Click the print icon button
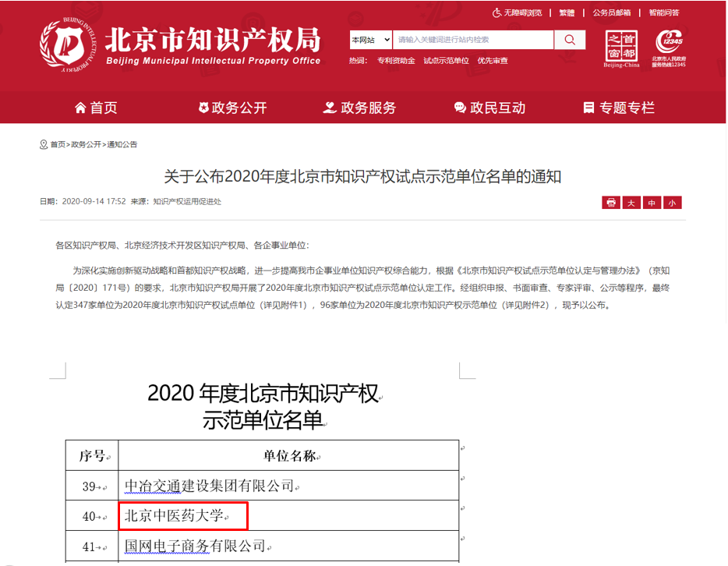Viewport: 728px width, 566px height. click(x=611, y=203)
